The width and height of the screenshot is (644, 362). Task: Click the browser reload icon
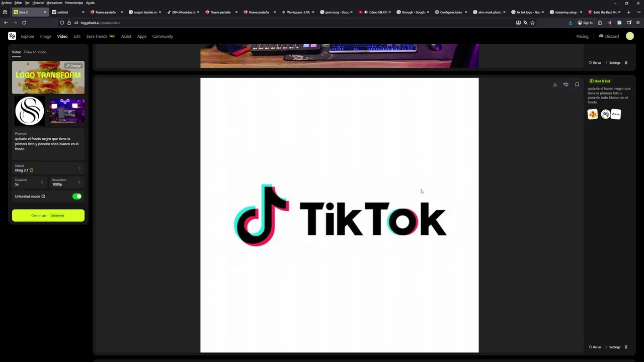(x=24, y=23)
